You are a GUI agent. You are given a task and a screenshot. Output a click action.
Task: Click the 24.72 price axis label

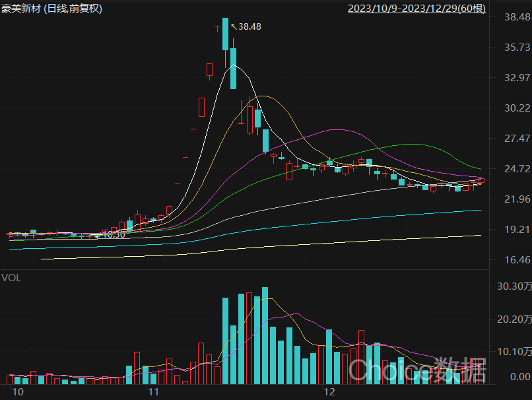point(512,169)
